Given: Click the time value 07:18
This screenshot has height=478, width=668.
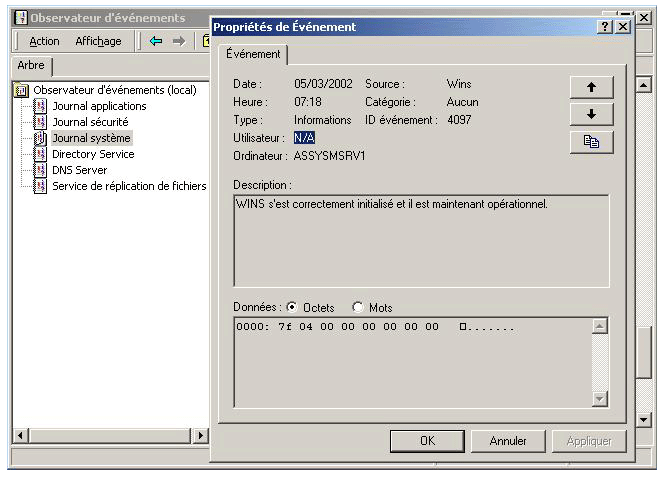Looking at the screenshot, I should 308,102.
